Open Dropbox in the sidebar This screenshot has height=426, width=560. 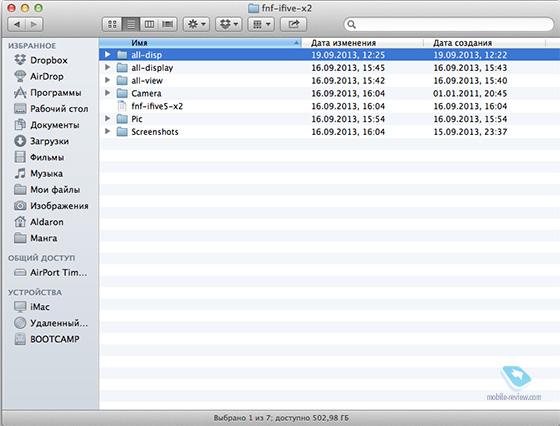click(49, 60)
